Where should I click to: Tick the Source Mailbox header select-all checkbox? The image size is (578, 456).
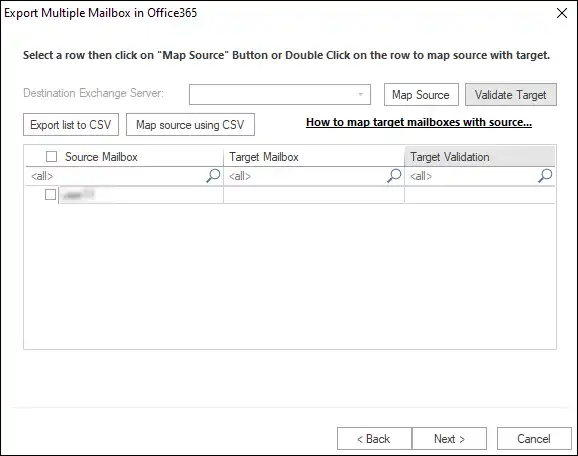click(x=51, y=157)
